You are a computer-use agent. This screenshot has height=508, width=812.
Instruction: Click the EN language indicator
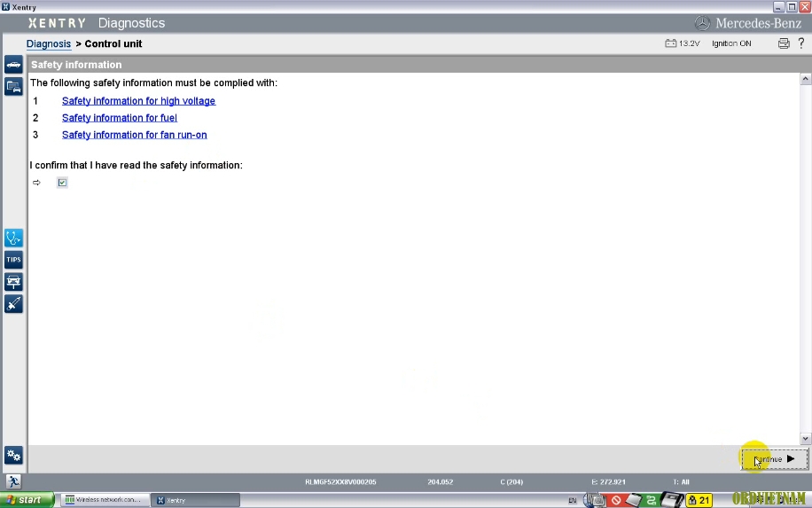click(x=573, y=500)
